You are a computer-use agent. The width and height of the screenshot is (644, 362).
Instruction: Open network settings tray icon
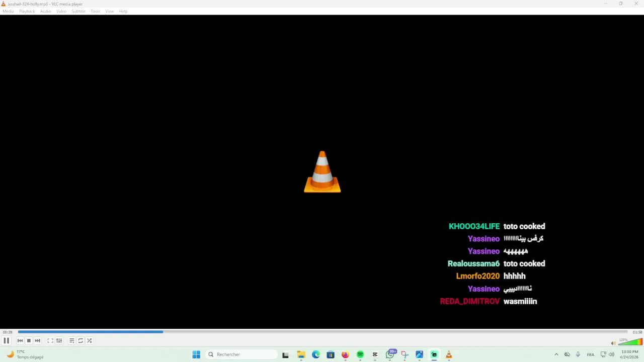[603, 354]
